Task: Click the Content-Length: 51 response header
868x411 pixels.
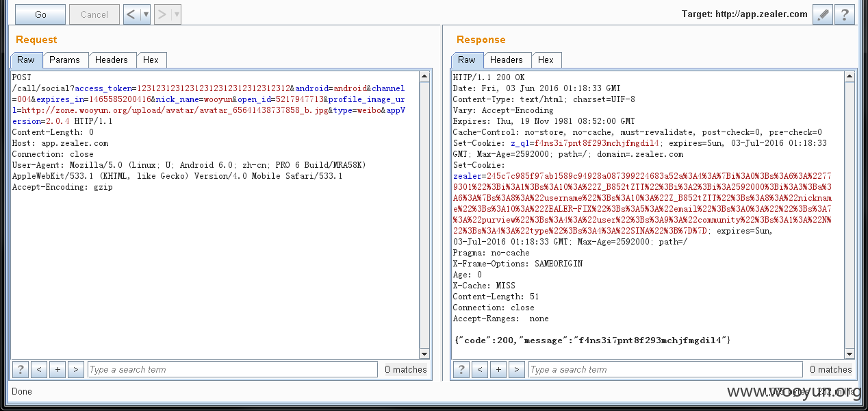Action: 496,297
